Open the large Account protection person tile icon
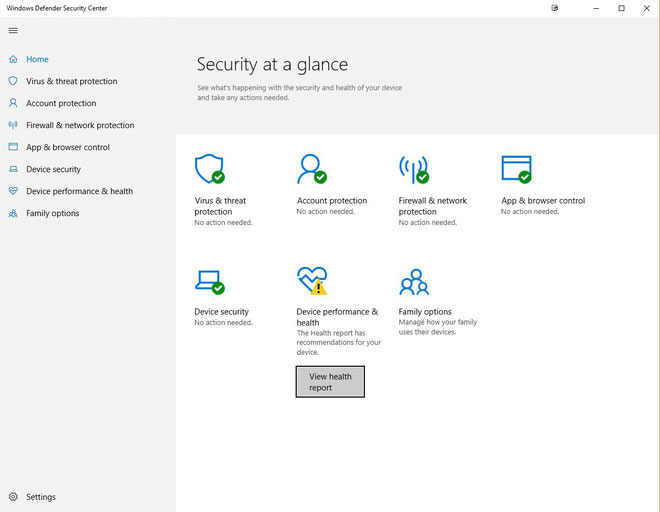Screen dimensions: 660x512 click(x=312, y=169)
